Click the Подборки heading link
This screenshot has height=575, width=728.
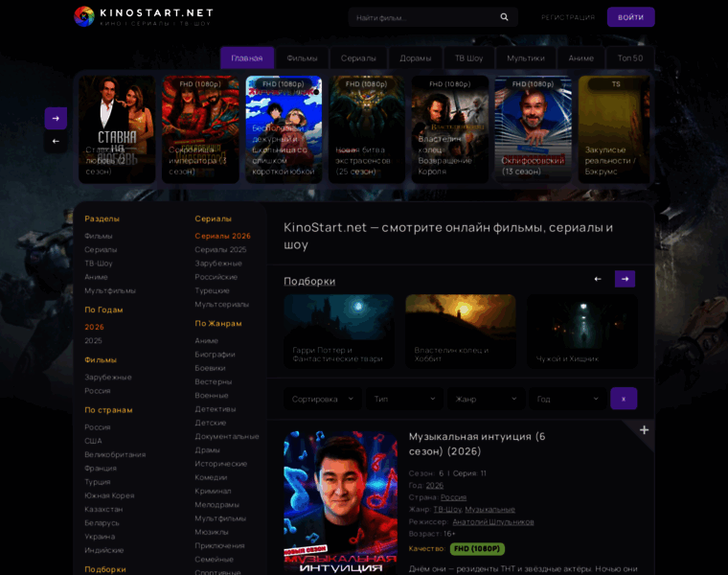pos(309,282)
